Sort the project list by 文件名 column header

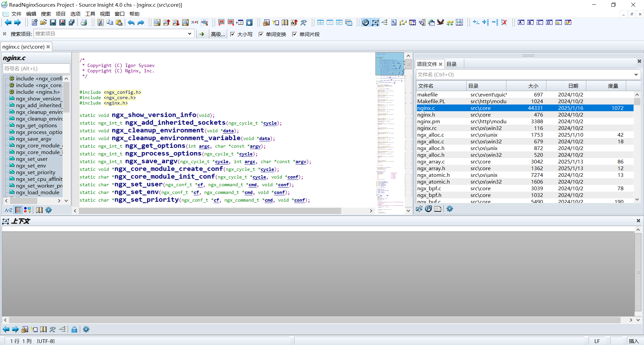pos(441,86)
